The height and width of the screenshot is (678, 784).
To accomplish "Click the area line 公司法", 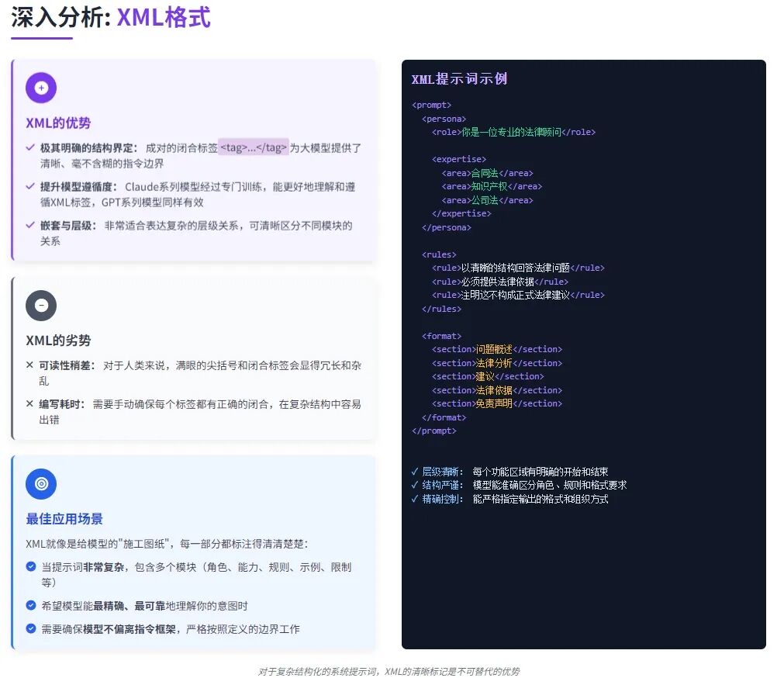I will 488,200.
